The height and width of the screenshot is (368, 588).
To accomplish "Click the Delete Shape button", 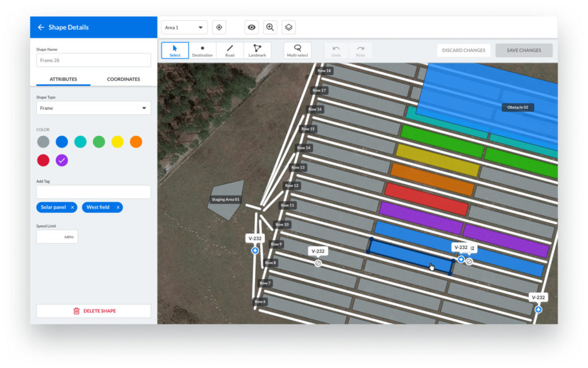I will pyautogui.click(x=94, y=311).
